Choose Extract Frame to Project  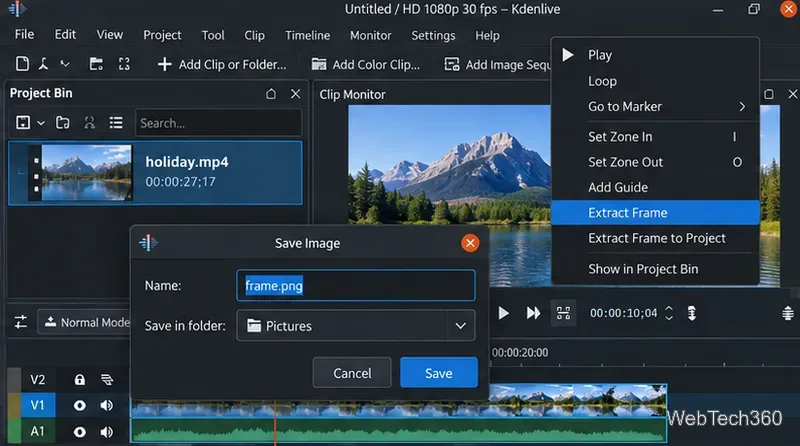(x=655, y=238)
